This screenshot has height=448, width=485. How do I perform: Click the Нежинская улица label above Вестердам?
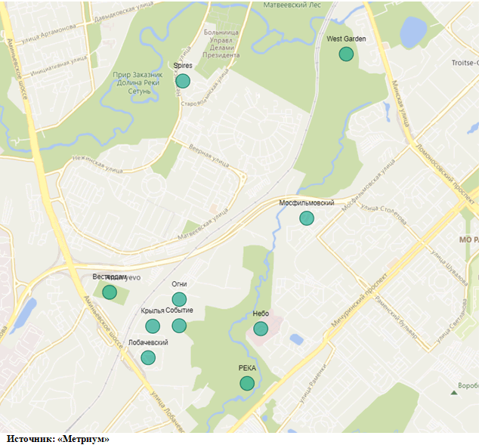97,164
